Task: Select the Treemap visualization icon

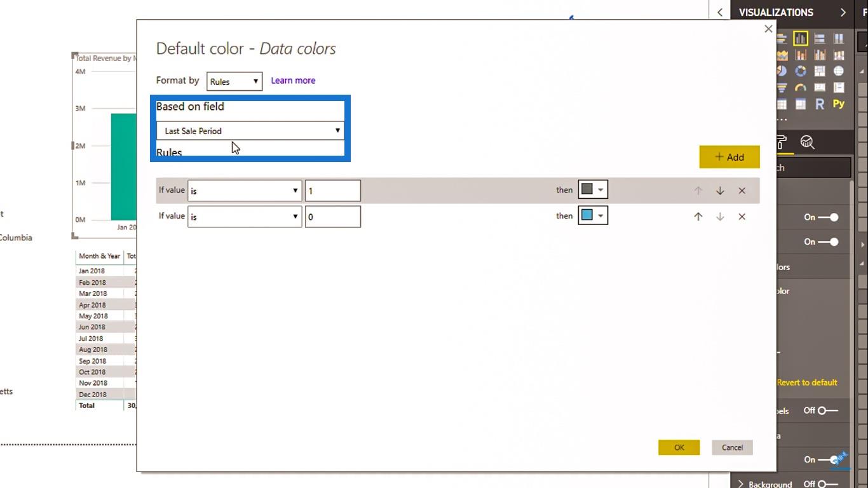Action: [x=820, y=71]
